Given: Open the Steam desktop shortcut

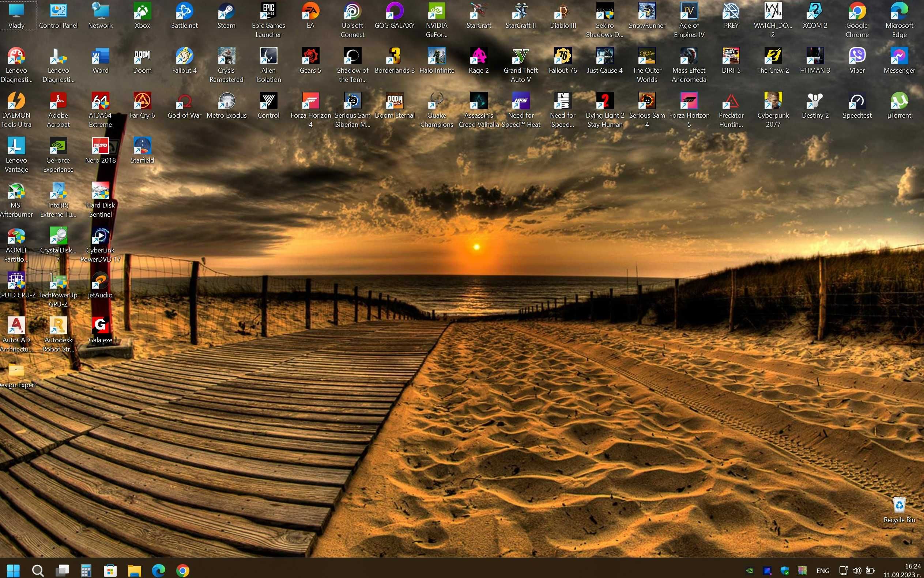Looking at the screenshot, I should (x=226, y=16).
